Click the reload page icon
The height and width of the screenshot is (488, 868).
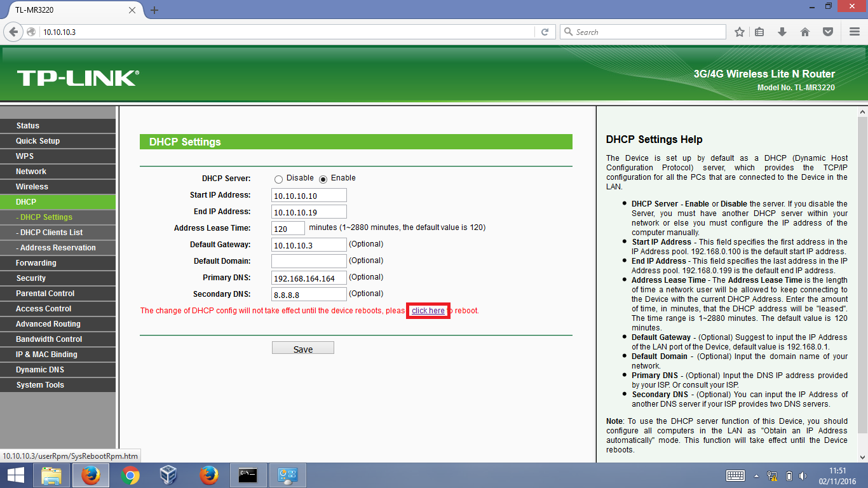(545, 32)
